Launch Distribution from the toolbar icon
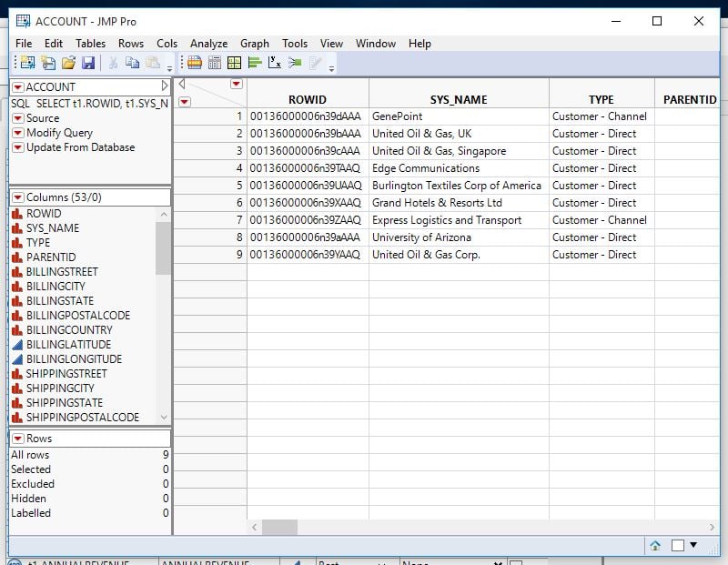Screen dimensions: 728x565 (x=254, y=63)
